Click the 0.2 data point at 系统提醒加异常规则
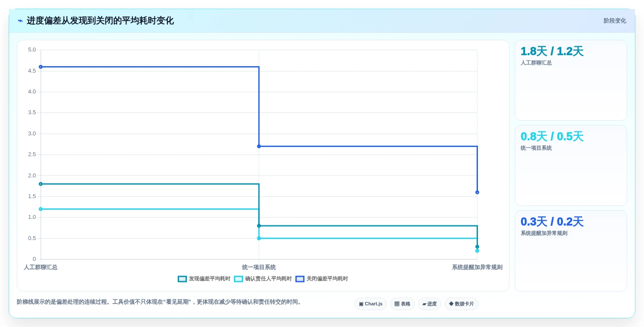644x327 pixels. [x=477, y=251]
